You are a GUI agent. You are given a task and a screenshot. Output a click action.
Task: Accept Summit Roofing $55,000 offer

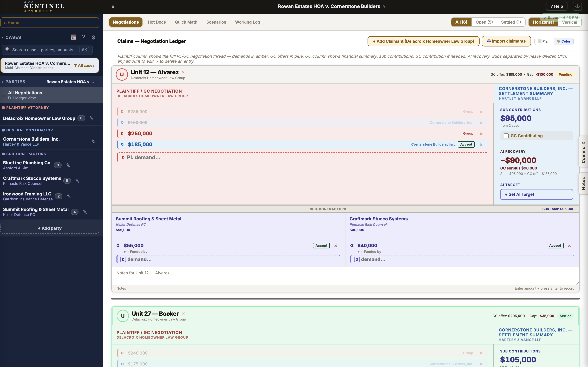[321, 246]
